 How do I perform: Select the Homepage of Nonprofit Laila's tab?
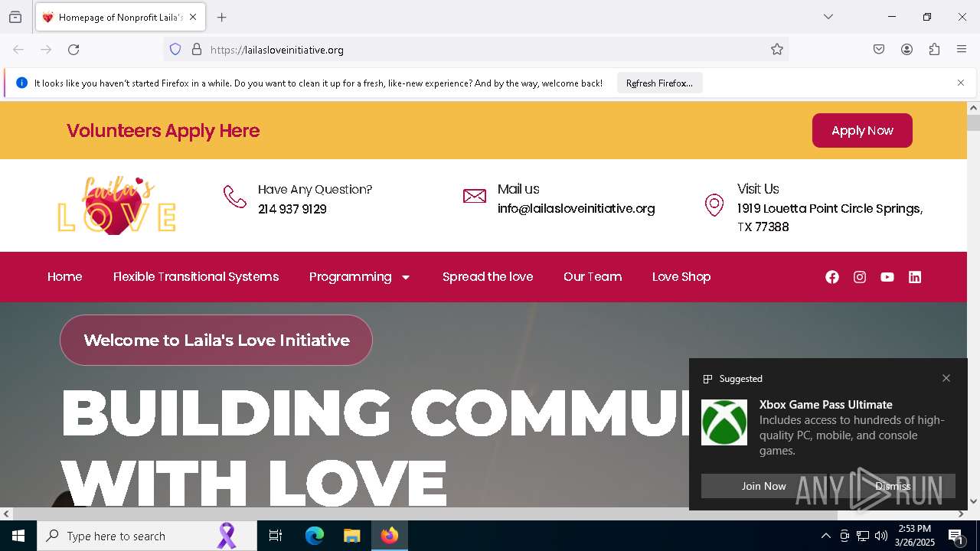click(x=120, y=17)
